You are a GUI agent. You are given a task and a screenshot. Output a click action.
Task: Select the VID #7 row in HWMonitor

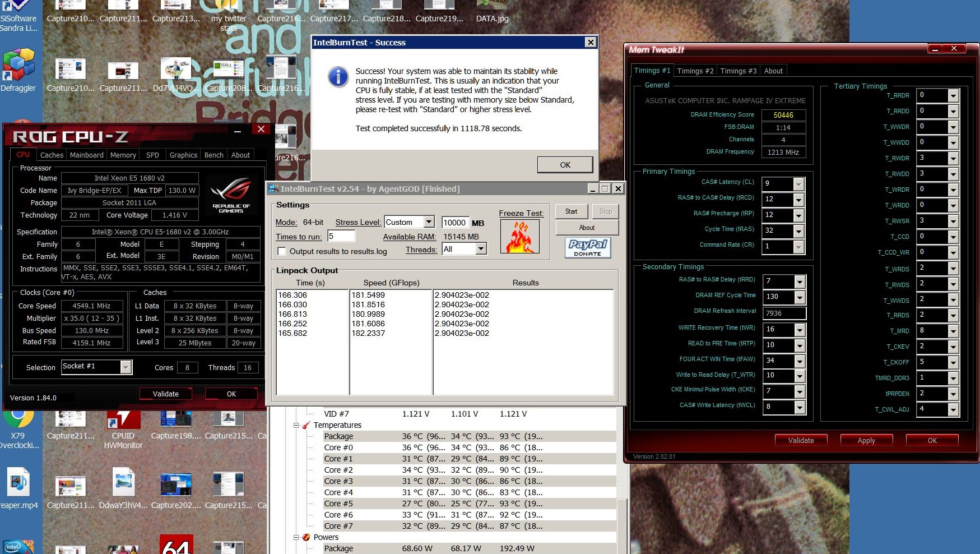470,414
